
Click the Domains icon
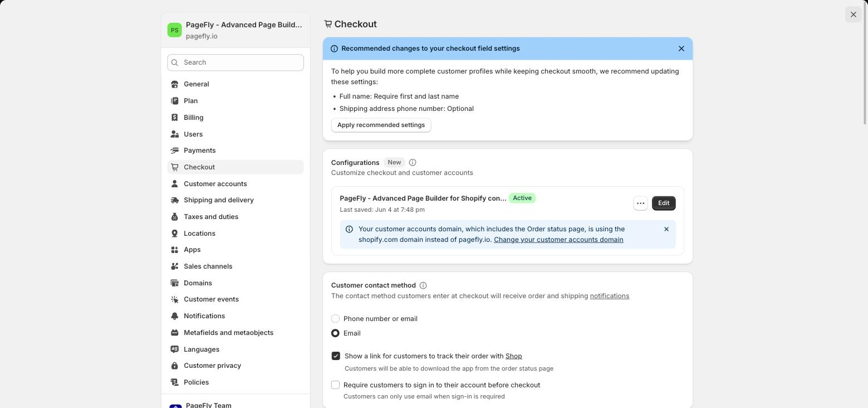click(x=175, y=283)
